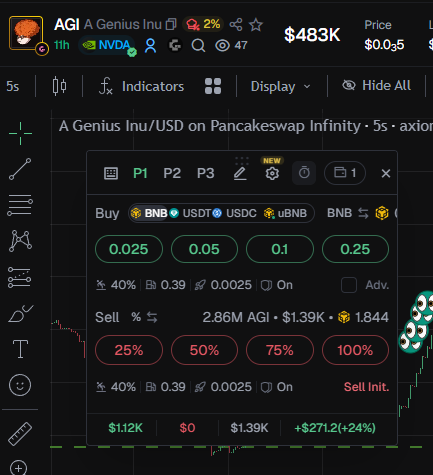Select USDC as buy currency

pyautogui.click(x=235, y=213)
